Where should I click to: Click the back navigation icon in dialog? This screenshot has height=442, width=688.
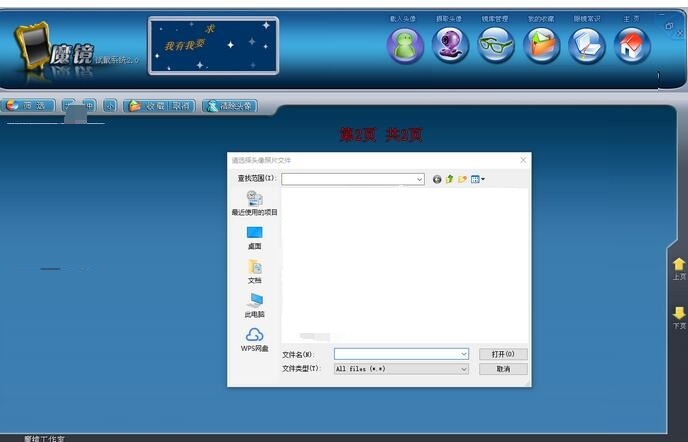(x=437, y=179)
